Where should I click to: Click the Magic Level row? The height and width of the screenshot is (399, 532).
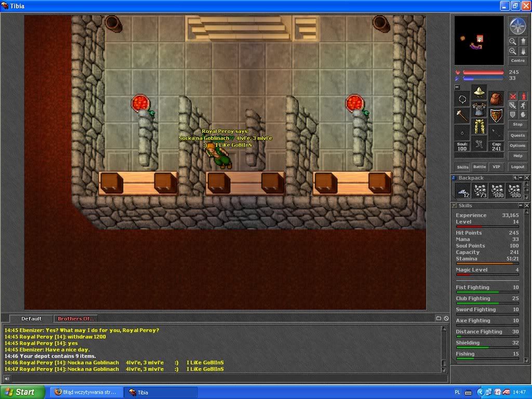(487, 270)
